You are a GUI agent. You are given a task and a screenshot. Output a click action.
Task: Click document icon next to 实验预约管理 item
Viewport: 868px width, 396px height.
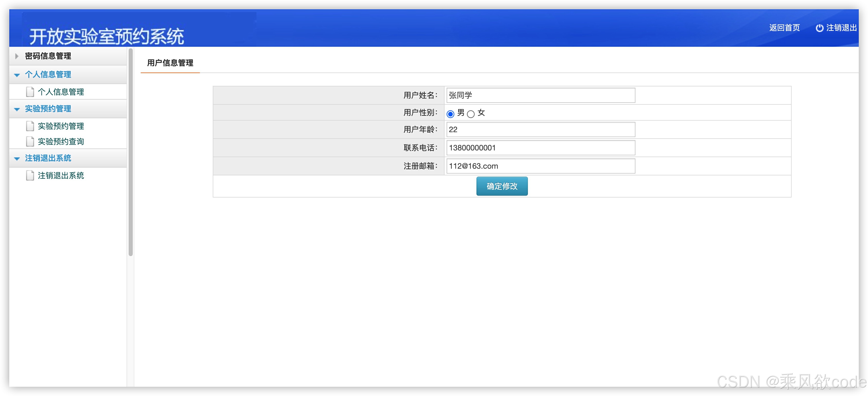30,126
